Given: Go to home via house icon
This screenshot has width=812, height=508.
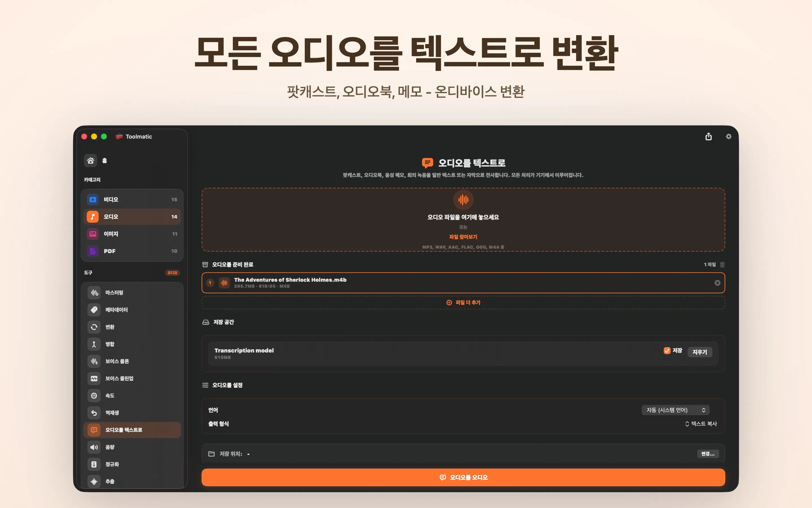Looking at the screenshot, I should [91, 161].
